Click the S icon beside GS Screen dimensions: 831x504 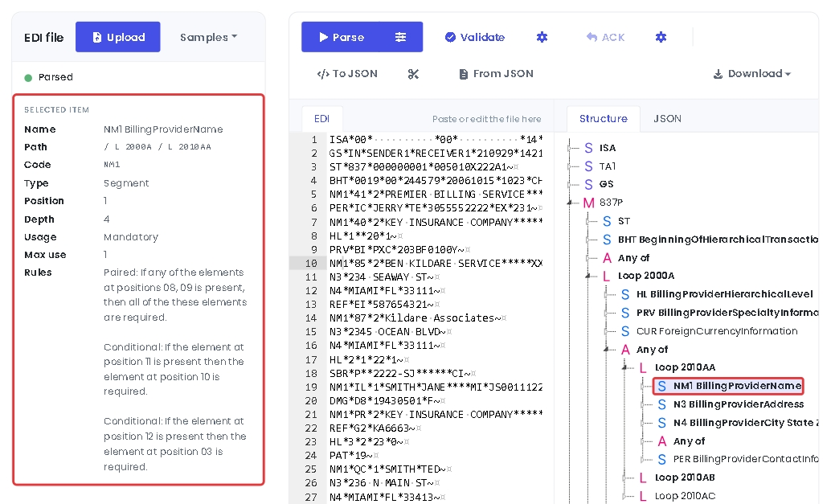pyautogui.click(x=588, y=184)
